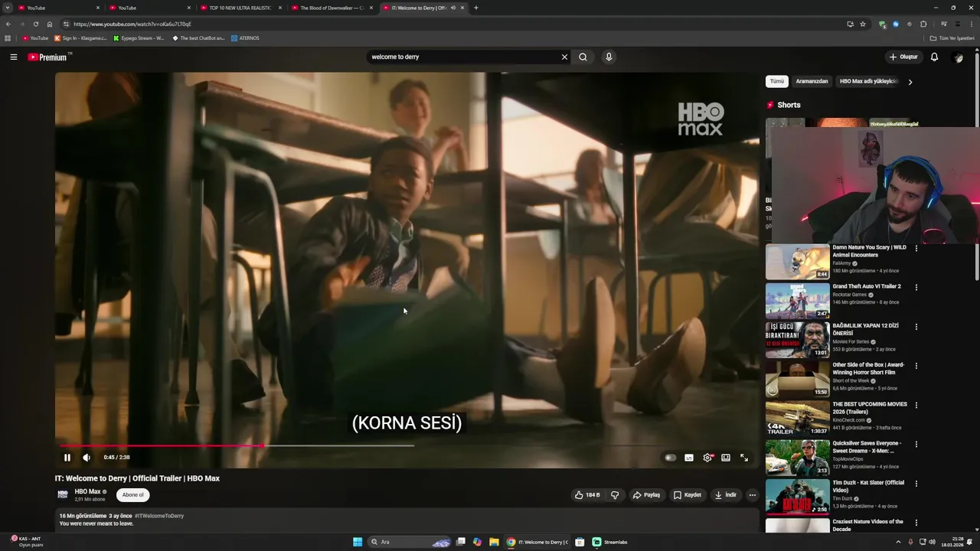
Task: Open the ATERNOS bookmark
Action: click(245, 38)
